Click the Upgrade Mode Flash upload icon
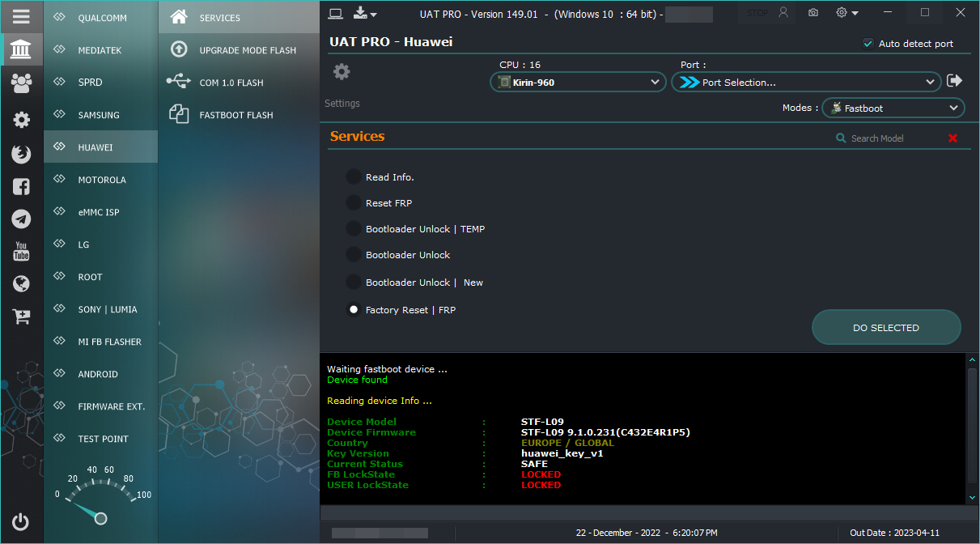Image resolution: width=980 pixels, height=544 pixels. (179, 49)
